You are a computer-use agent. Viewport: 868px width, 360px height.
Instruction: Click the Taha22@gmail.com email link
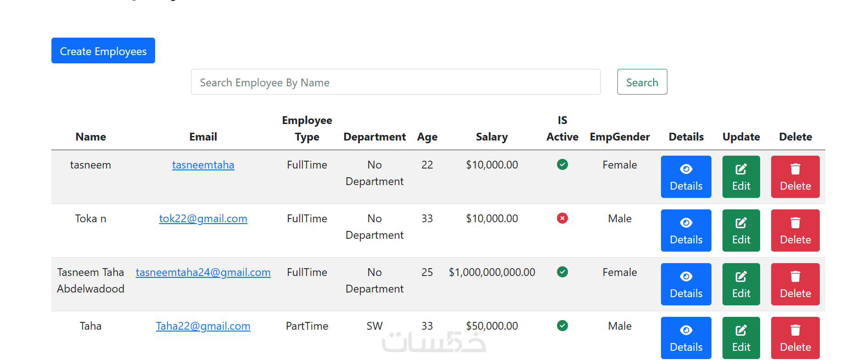203,326
